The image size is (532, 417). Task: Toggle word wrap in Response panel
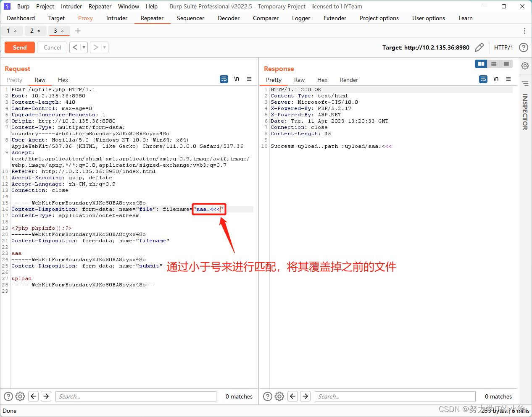coord(483,79)
